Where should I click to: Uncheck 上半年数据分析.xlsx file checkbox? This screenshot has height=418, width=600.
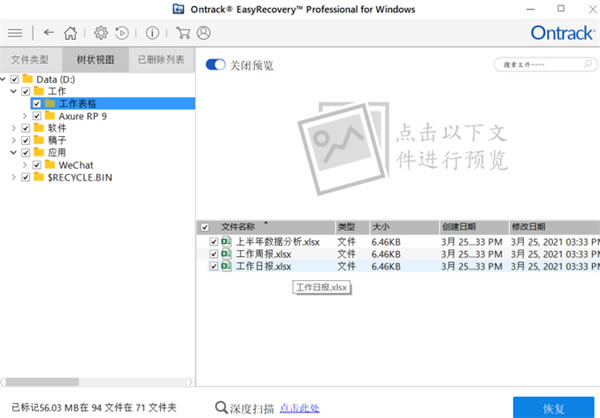[x=214, y=242]
